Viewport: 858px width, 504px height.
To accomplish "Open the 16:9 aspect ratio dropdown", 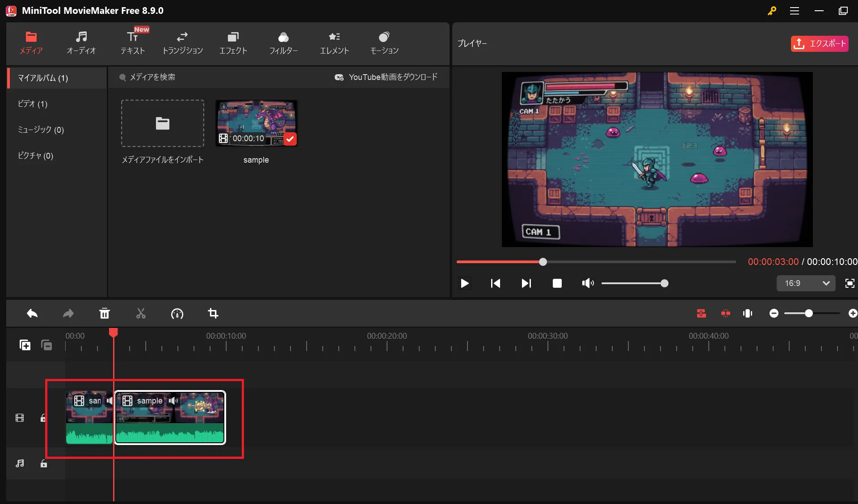I will click(806, 283).
